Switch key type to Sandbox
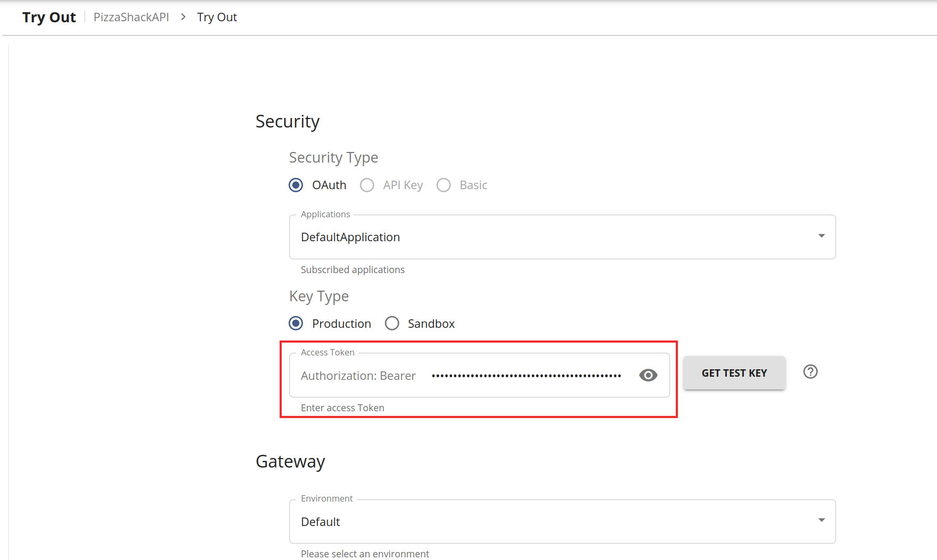This screenshot has width=937, height=560. coord(392,324)
